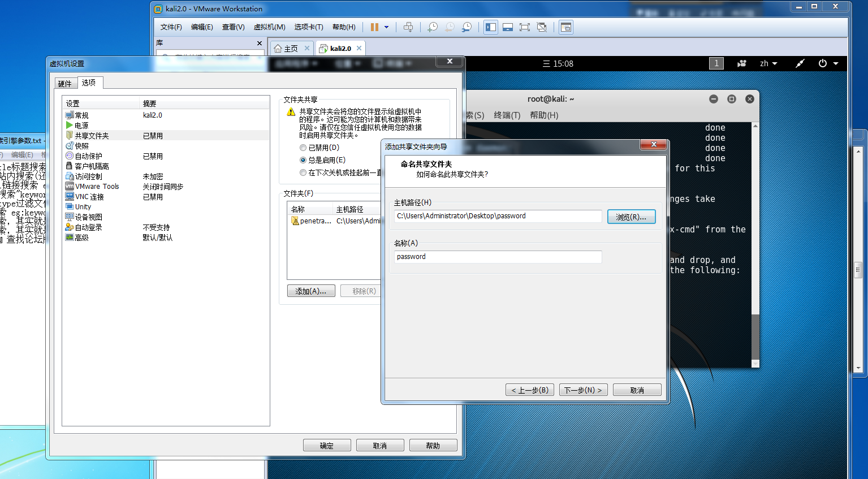This screenshot has width=868, height=479.
Task: Select the 选项 tab in settings
Action: click(x=89, y=83)
